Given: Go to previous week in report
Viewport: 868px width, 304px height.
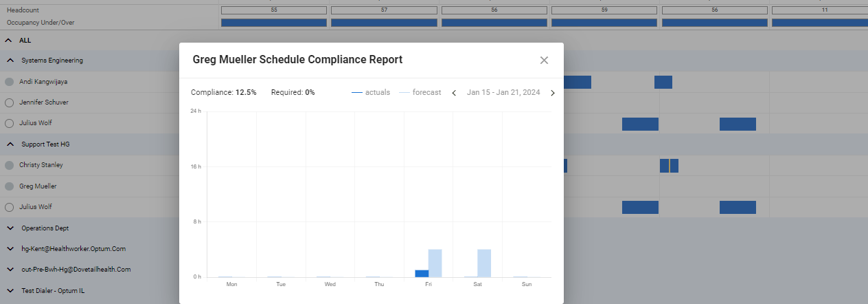Looking at the screenshot, I should pyautogui.click(x=454, y=93).
